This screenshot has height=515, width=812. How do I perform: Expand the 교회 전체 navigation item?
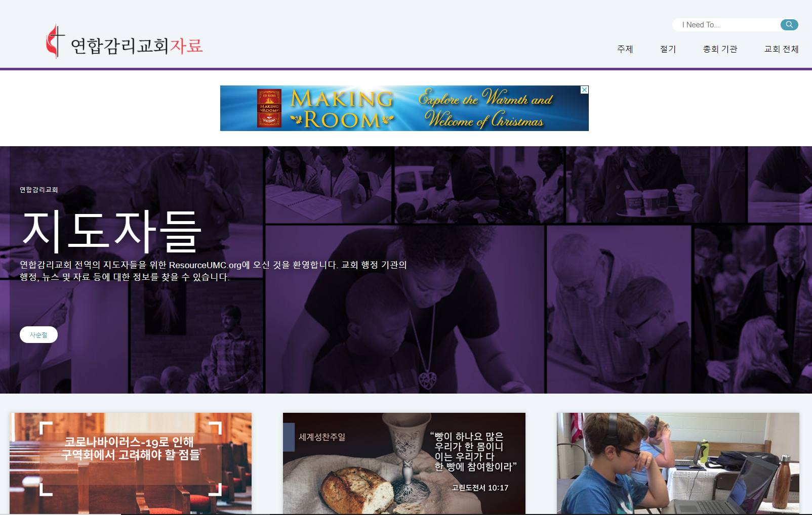pos(781,49)
